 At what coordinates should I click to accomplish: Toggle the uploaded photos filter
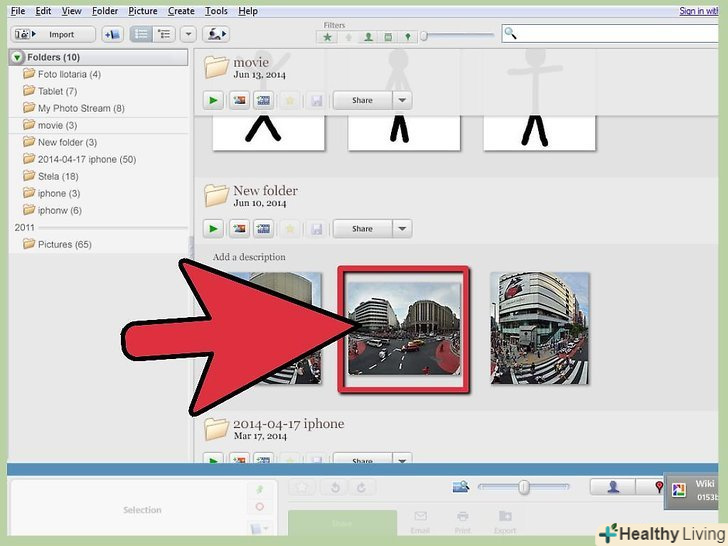tap(348, 37)
